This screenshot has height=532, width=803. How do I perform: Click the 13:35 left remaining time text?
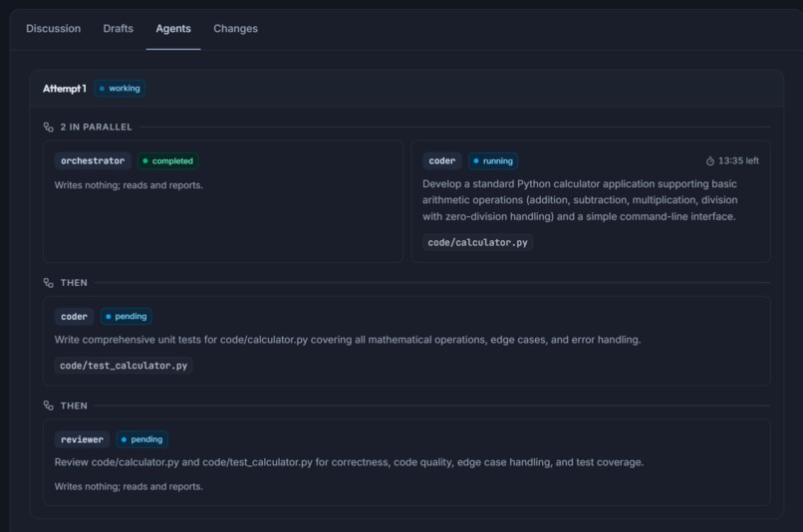pos(738,160)
